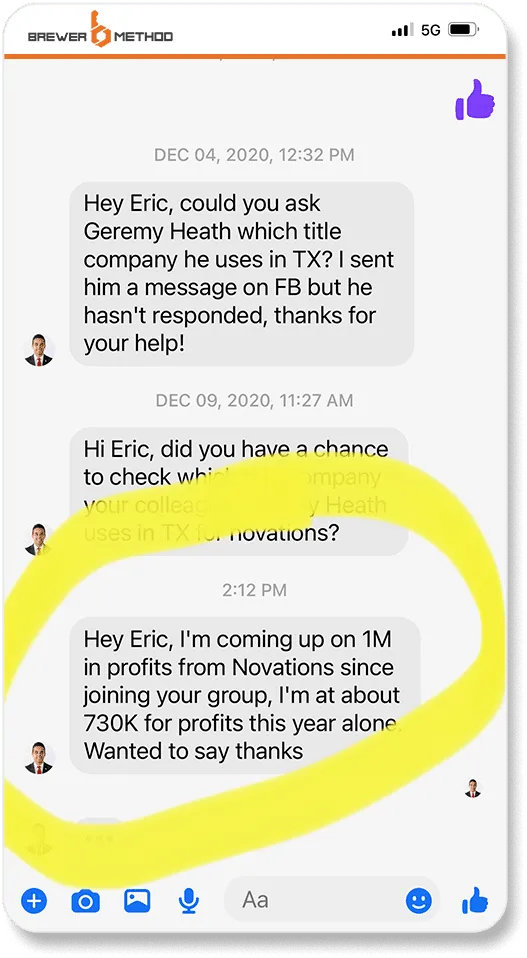Tap the camera icon

coord(85,901)
